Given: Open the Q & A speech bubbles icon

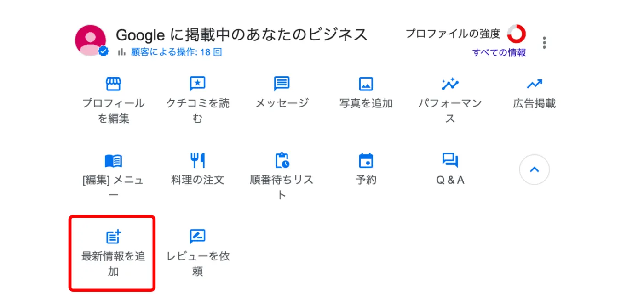Looking at the screenshot, I should pyautogui.click(x=450, y=160).
